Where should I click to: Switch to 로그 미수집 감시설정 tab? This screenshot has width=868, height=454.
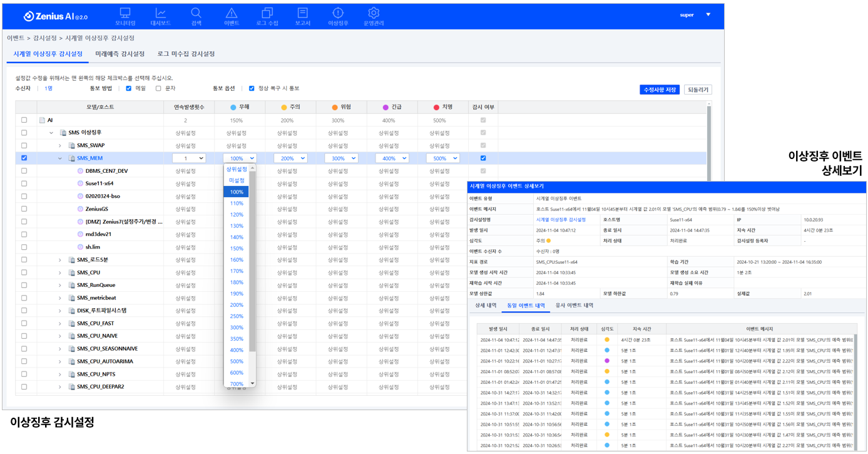pyautogui.click(x=186, y=54)
